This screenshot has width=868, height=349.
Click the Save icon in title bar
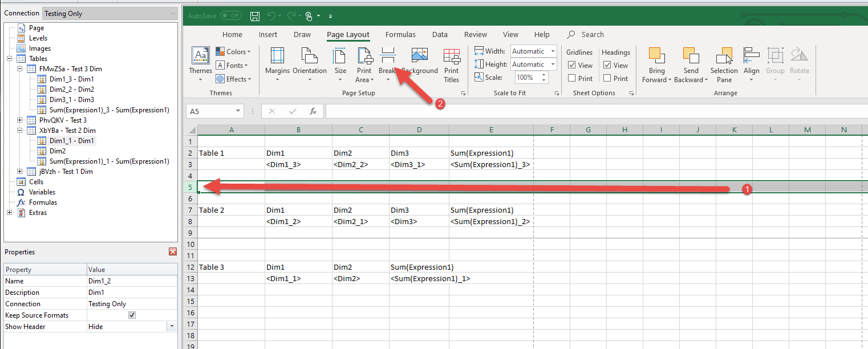pyautogui.click(x=255, y=16)
